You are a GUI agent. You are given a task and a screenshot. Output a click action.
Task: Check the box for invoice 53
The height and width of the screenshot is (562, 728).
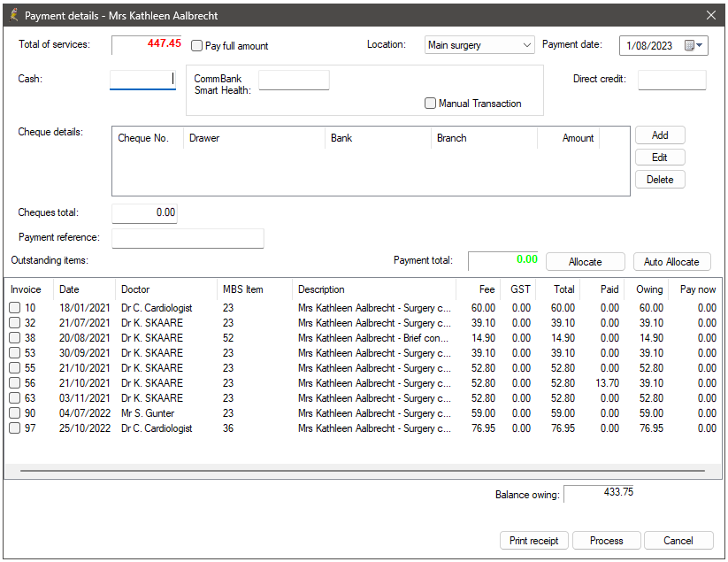(x=15, y=352)
